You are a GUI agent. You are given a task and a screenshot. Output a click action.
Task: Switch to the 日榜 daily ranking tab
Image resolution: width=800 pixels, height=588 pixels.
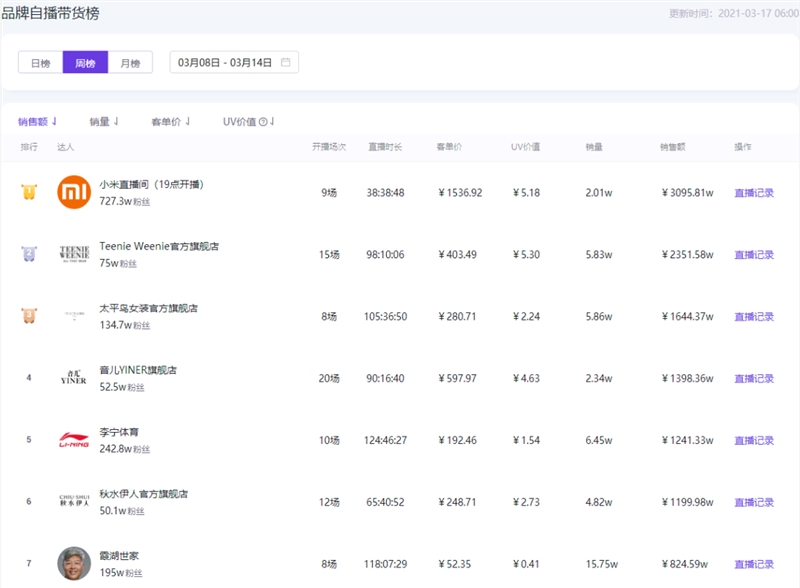pos(40,63)
